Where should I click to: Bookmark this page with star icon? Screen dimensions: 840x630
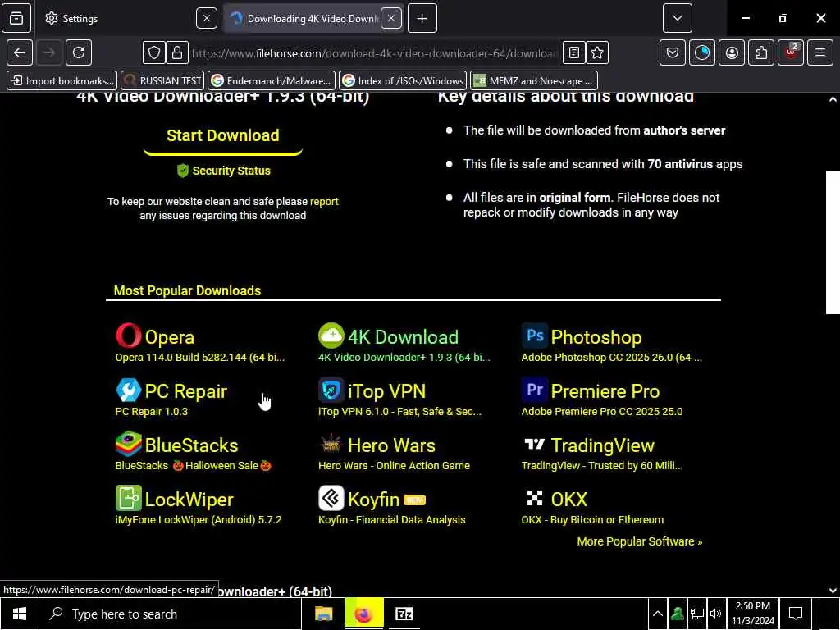point(597,52)
